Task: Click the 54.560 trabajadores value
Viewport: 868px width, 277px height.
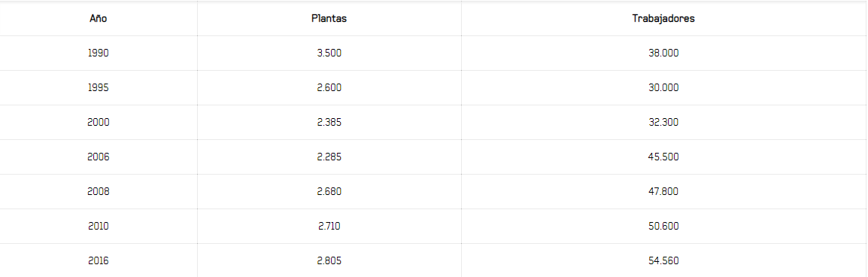Action: (663, 261)
